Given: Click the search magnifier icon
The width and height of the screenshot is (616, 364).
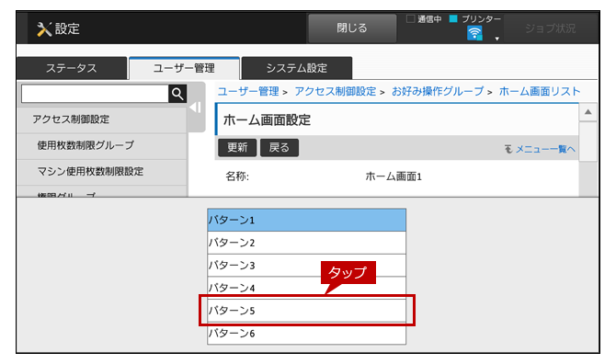Looking at the screenshot, I should [x=177, y=94].
